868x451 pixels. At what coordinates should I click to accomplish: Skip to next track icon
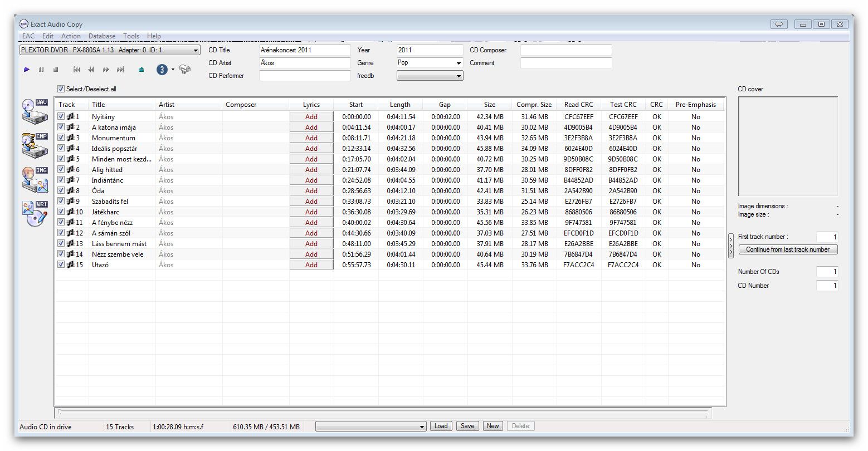pyautogui.click(x=120, y=70)
